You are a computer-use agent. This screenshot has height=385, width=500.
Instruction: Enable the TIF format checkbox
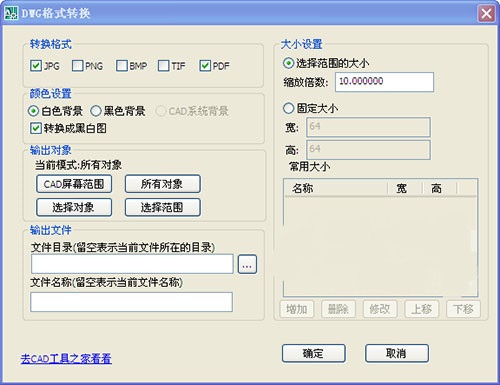[x=163, y=66]
